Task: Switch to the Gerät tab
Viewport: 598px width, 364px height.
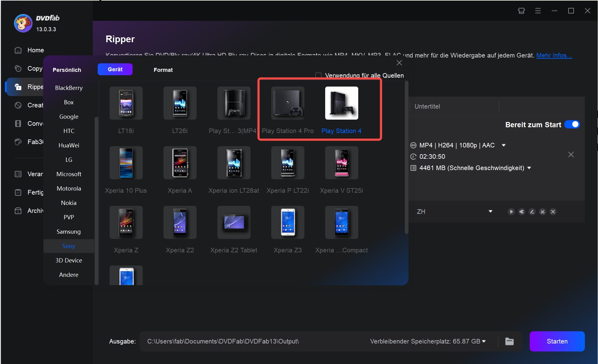Action: click(115, 69)
